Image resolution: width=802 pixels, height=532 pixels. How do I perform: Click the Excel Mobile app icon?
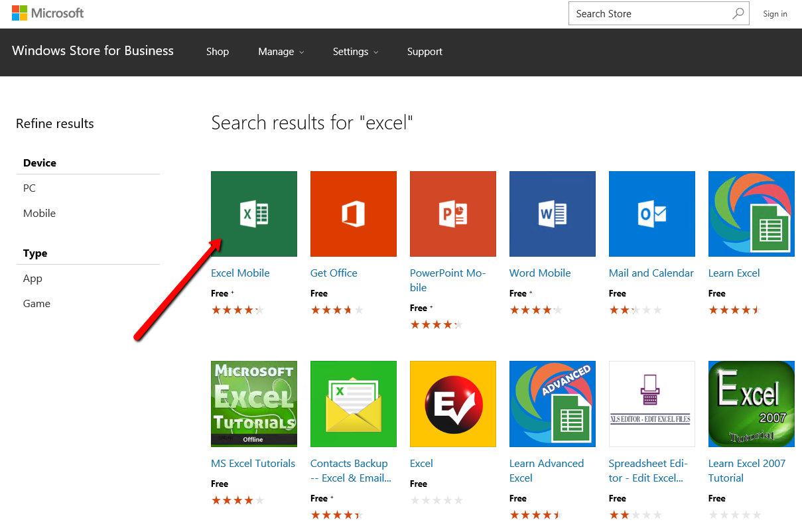tap(254, 214)
